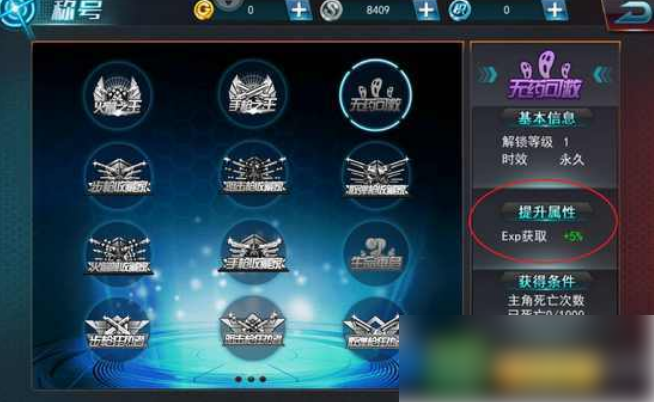Tap the dimmed ghost badge below 霰弹枪收藏家
Viewport: 654px width, 402px height.
376,253
